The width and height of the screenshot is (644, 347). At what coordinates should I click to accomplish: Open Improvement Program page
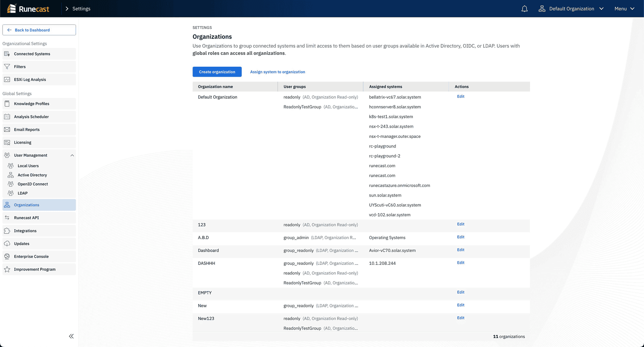coord(39,269)
